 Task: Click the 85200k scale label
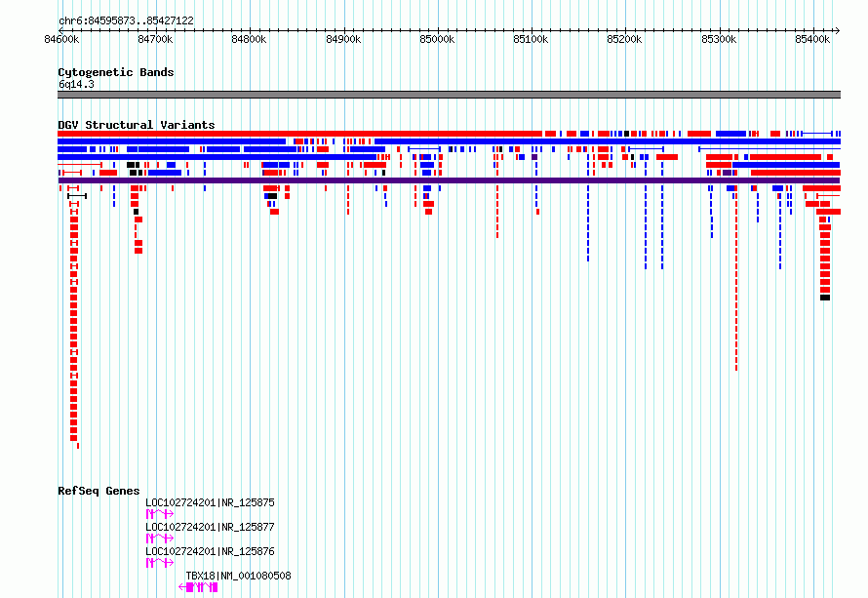[624, 39]
